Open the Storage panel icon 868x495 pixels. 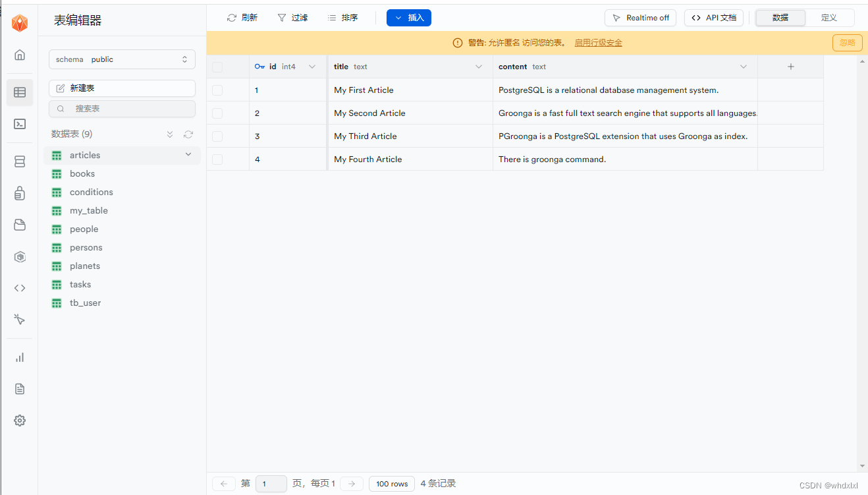tap(19, 225)
